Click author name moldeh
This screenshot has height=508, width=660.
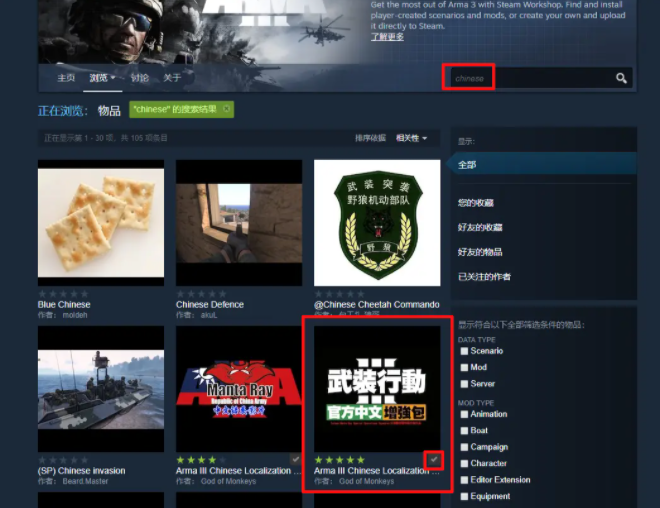[75, 315]
